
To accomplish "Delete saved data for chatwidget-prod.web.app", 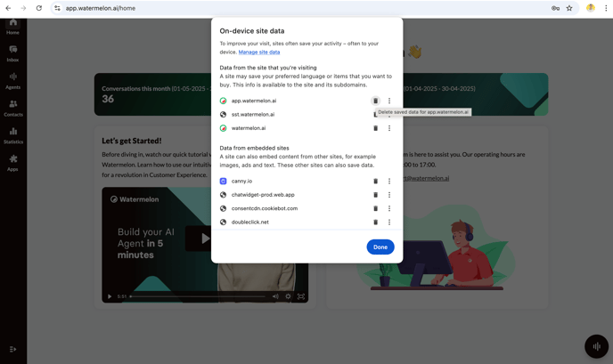I will (375, 195).
